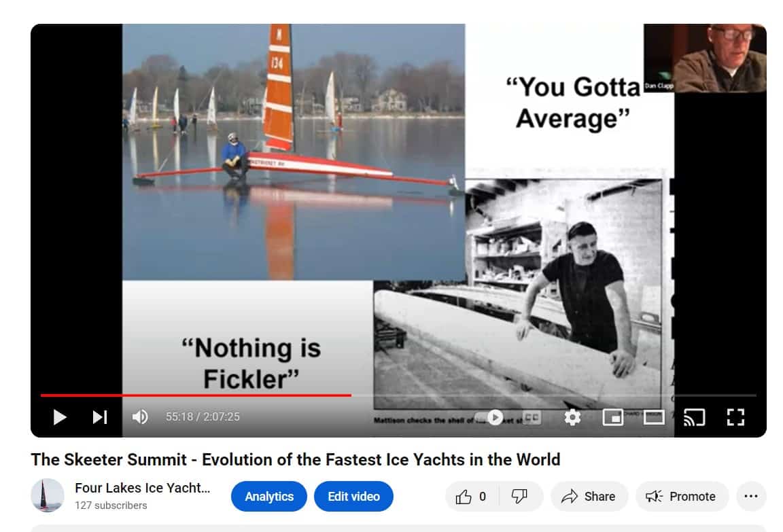Screen dimensions: 783x532
Task: Enable miniplayer mode
Action: [612, 417]
